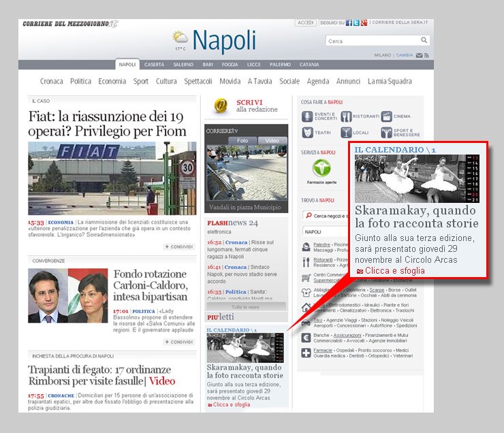Open the CORRIERE DELLA SERA.IT link
The width and height of the screenshot is (504, 433).
point(400,22)
